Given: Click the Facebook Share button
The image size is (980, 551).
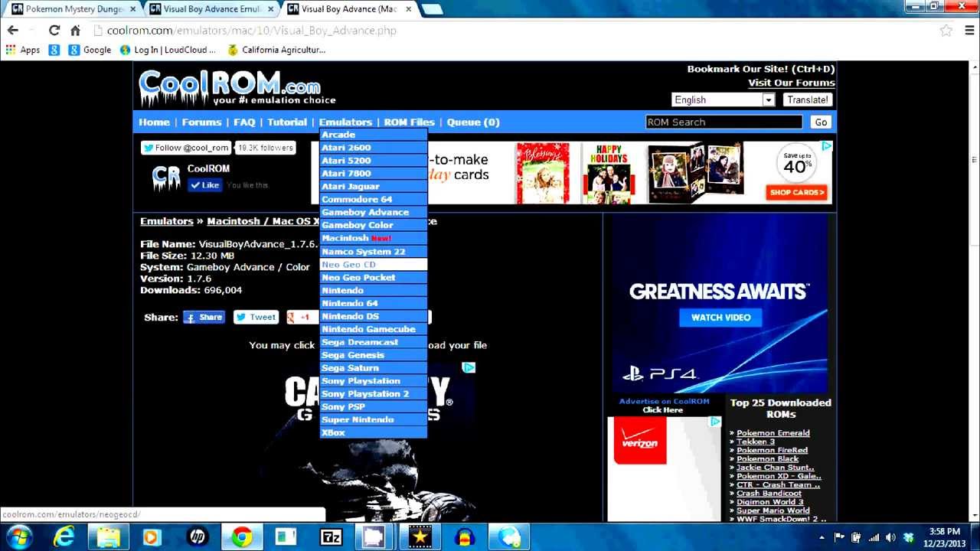Looking at the screenshot, I should (204, 318).
